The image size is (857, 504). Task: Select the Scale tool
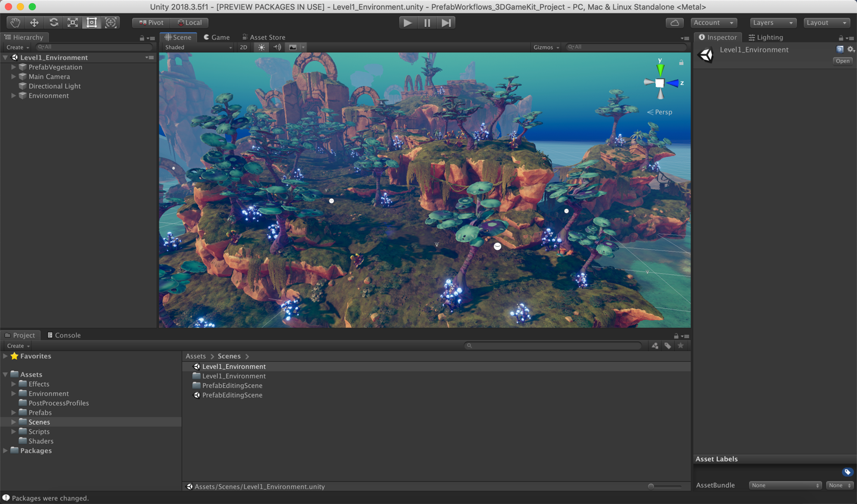pos(73,23)
